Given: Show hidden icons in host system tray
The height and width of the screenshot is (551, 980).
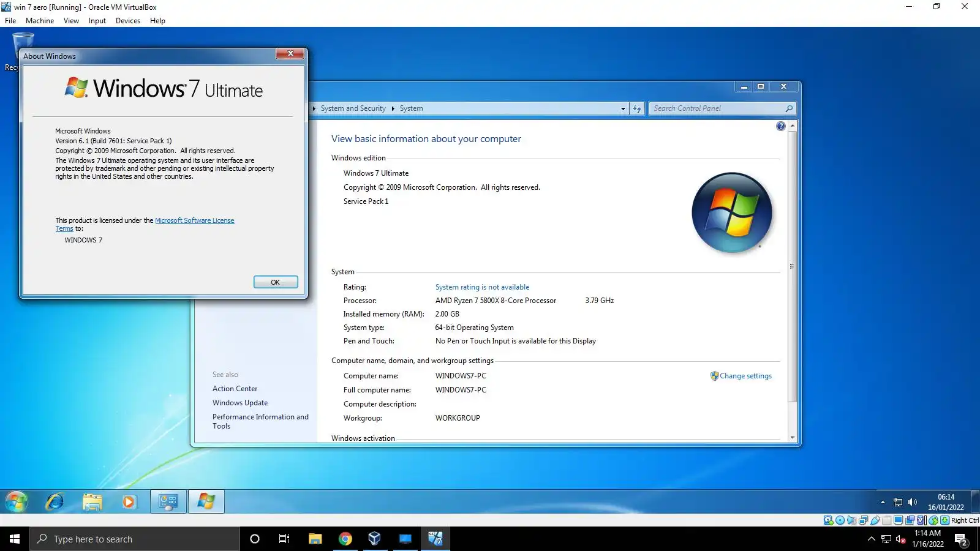Looking at the screenshot, I should (871, 539).
